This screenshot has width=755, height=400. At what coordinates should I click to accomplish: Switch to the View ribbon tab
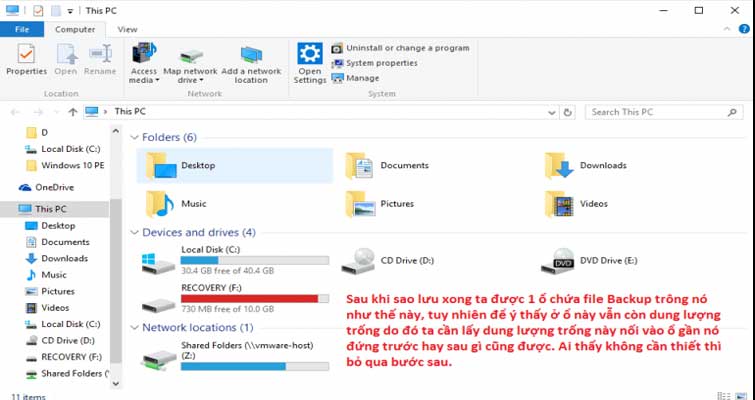pos(127,29)
